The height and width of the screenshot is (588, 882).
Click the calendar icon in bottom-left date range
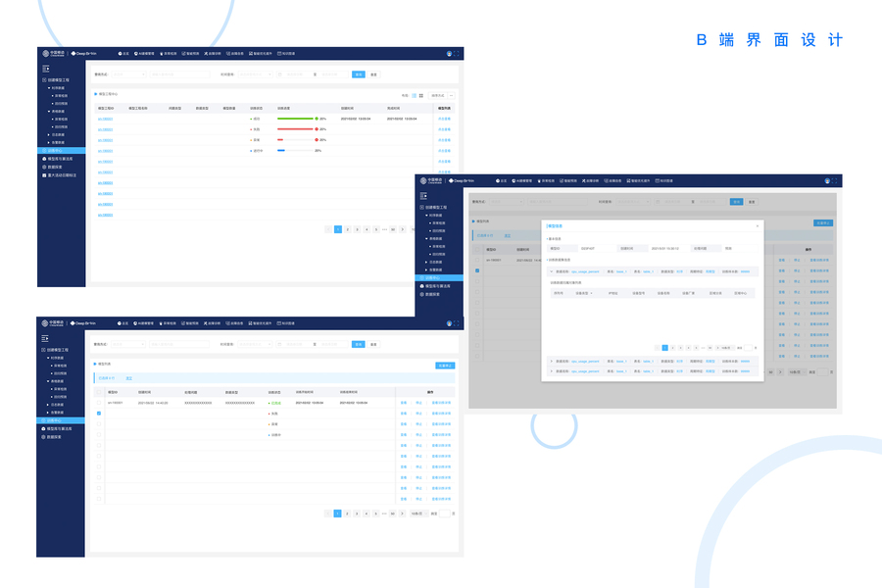click(x=279, y=344)
